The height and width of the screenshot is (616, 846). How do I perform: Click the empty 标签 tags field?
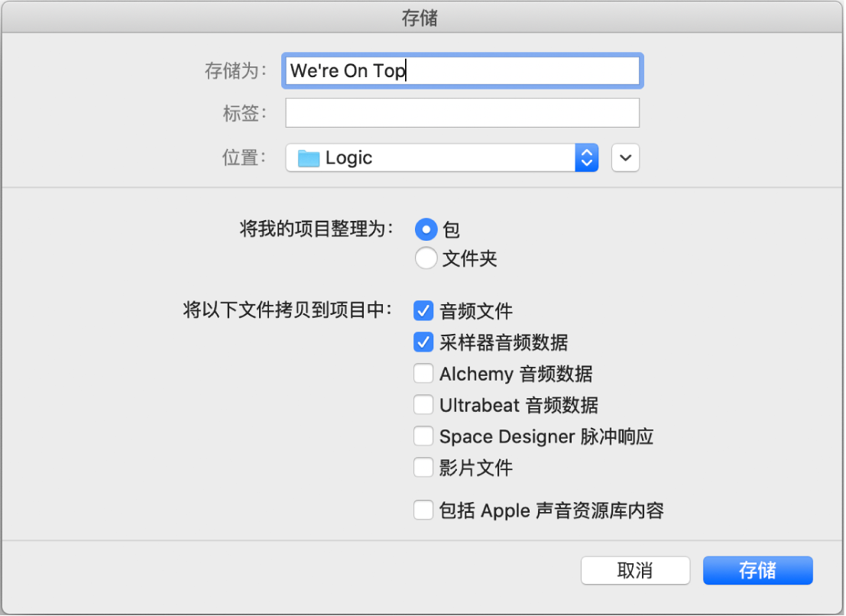(x=462, y=112)
